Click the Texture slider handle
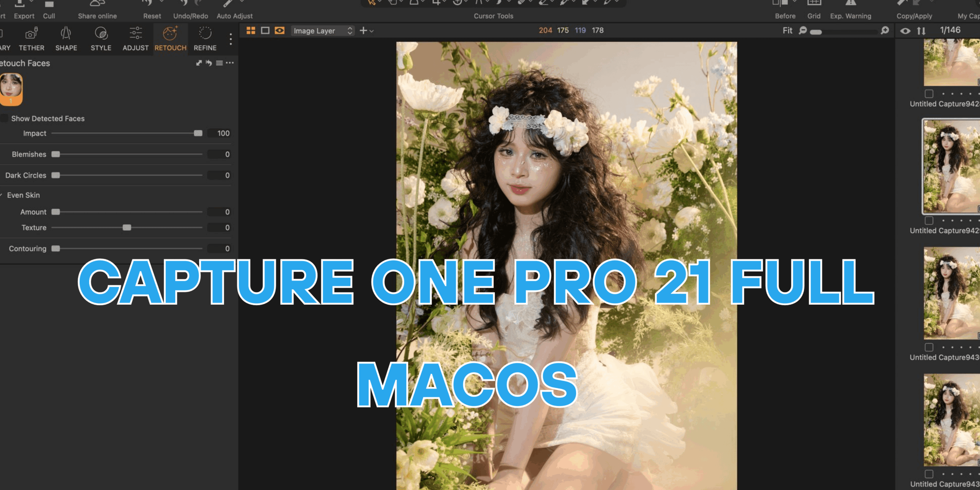The width and height of the screenshot is (980, 490). click(x=127, y=228)
